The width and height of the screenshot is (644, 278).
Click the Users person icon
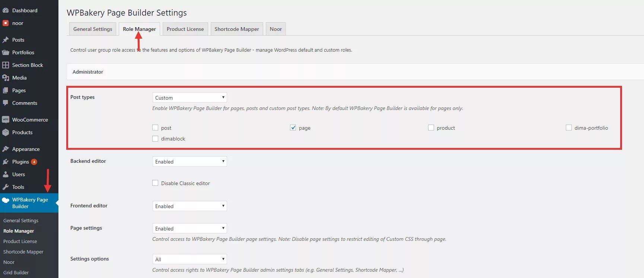(6, 174)
